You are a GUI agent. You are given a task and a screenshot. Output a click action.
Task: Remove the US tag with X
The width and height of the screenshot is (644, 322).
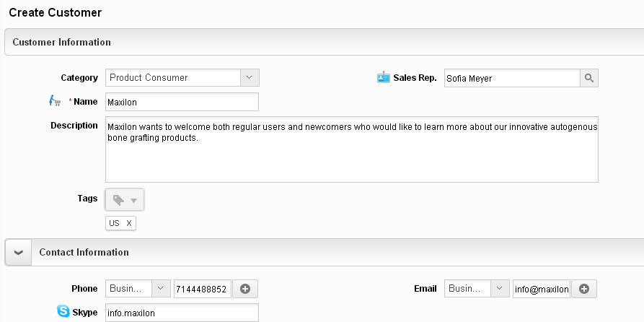point(129,223)
